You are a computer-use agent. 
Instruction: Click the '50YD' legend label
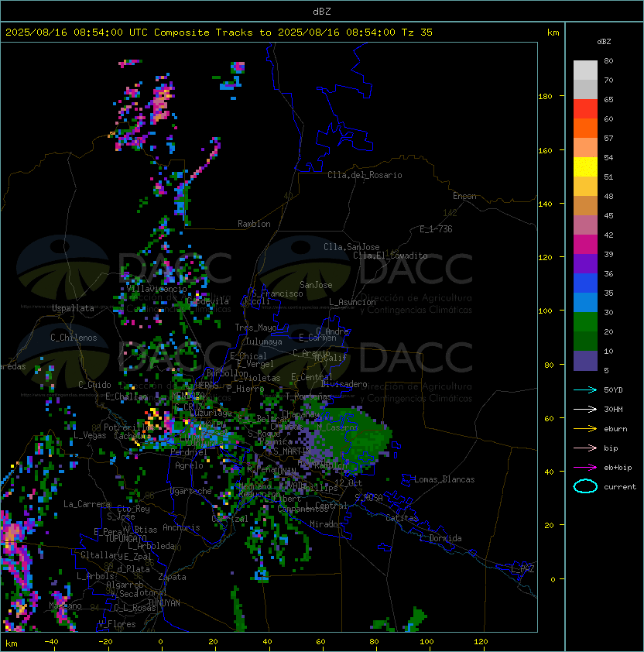tap(613, 389)
